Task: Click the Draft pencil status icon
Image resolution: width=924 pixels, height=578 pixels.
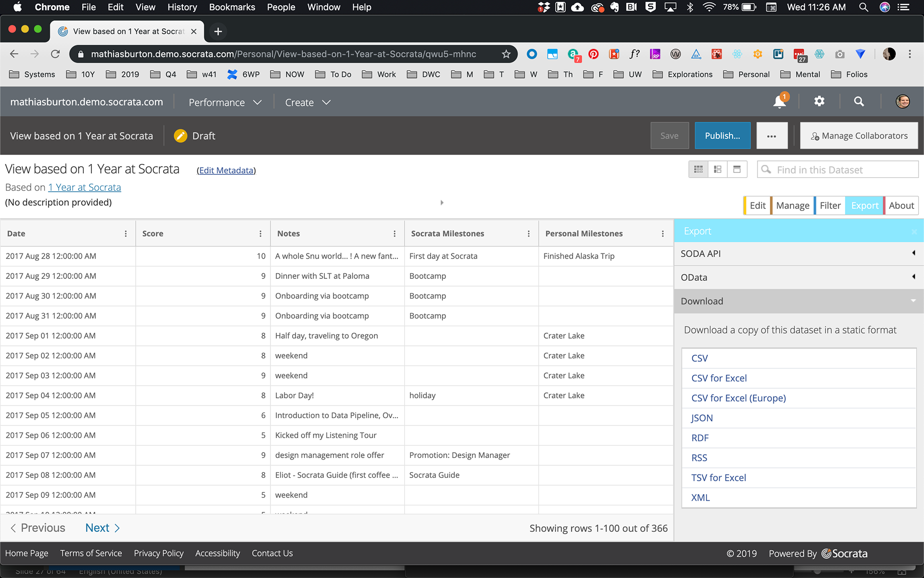Action: 180,136
